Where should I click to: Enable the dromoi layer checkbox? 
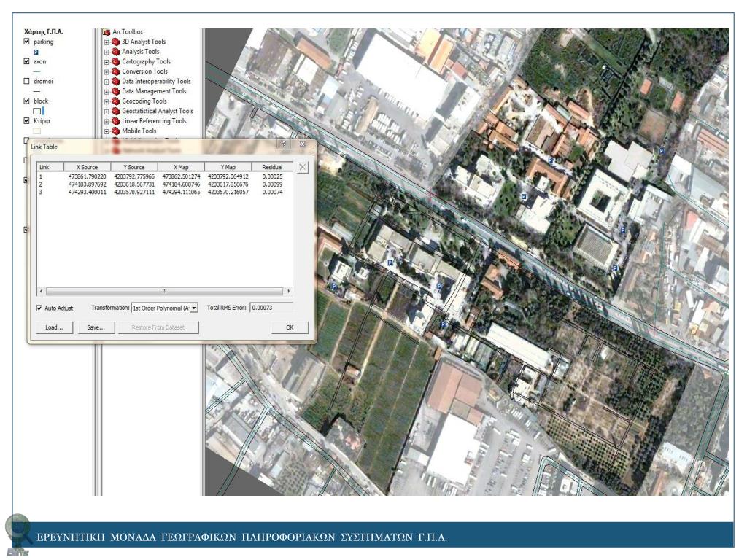(27, 81)
